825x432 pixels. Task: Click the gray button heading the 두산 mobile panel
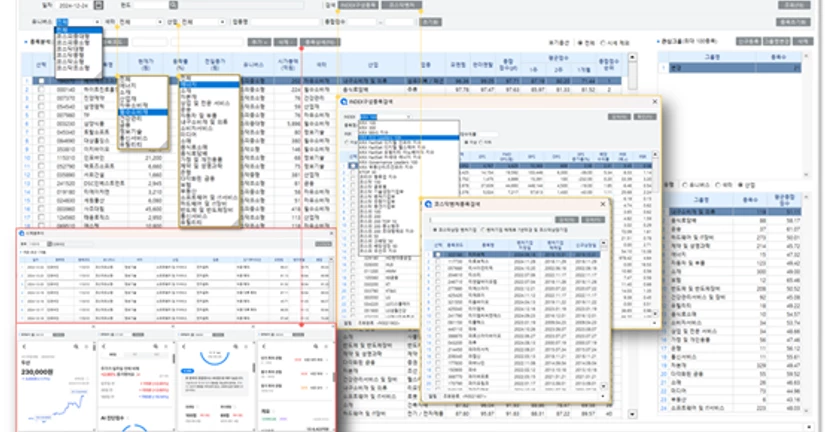click(58, 335)
